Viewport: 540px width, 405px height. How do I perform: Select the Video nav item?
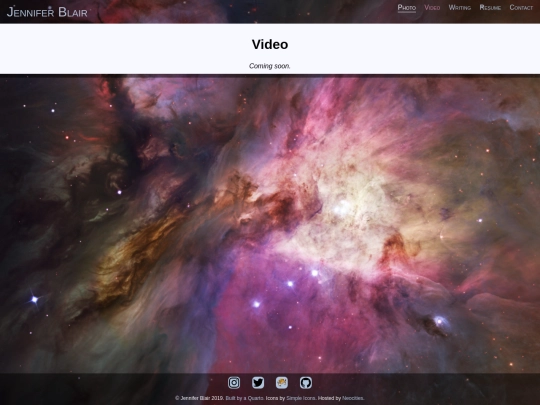click(432, 8)
